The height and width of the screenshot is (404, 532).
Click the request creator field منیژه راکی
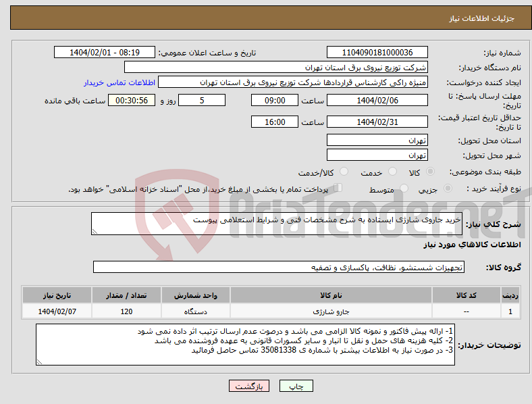point(293,82)
